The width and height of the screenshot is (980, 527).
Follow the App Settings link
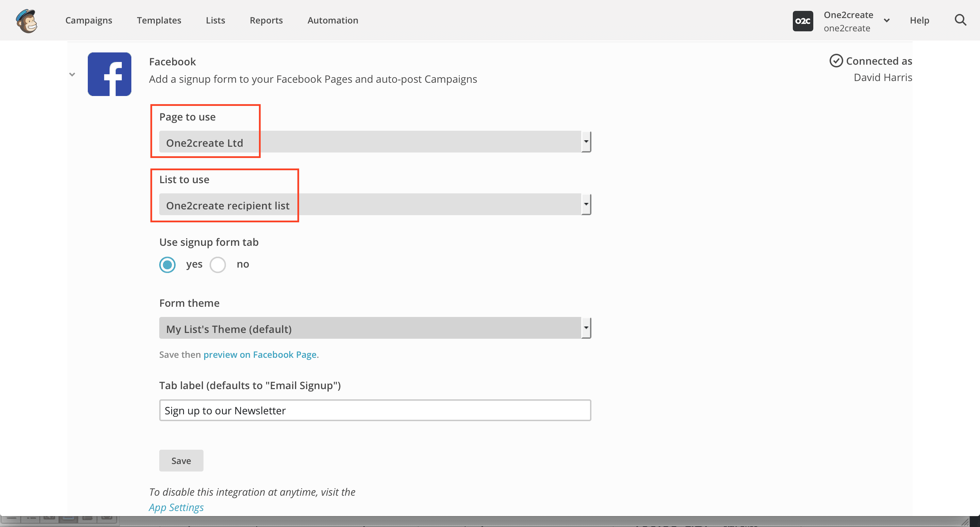[x=176, y=507]
